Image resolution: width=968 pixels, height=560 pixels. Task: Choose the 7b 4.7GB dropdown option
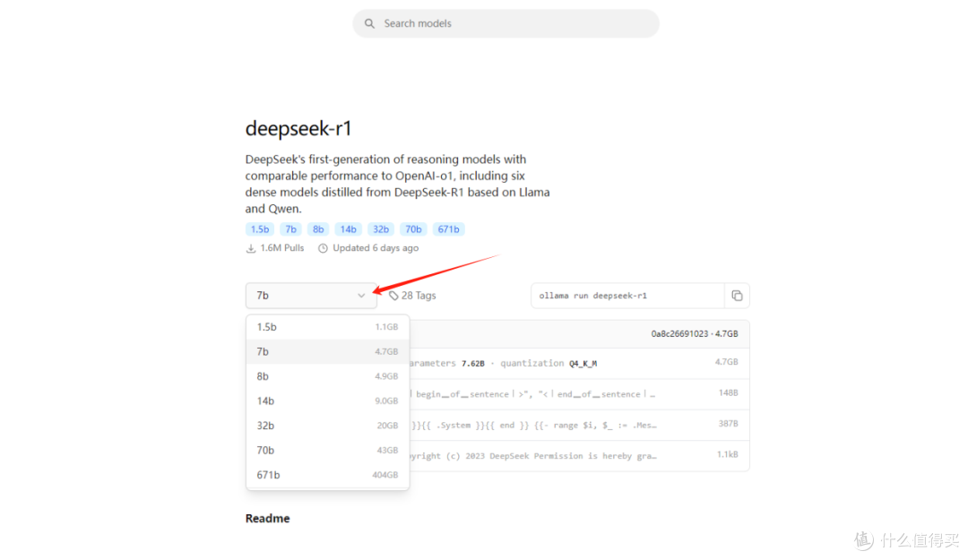point(327,351)
